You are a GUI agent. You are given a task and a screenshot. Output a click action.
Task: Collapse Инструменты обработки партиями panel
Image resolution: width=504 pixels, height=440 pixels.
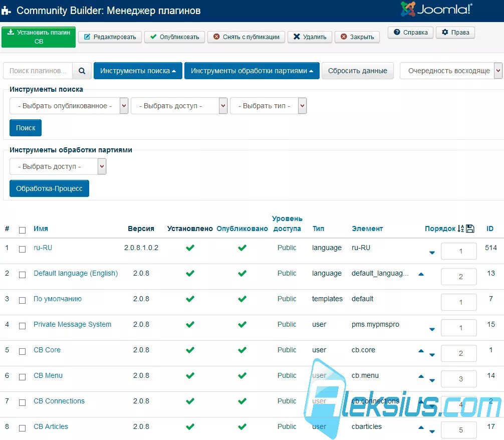251,71
